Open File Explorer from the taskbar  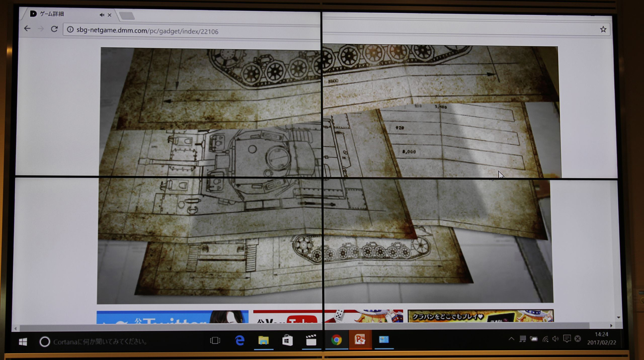(264, 340)
